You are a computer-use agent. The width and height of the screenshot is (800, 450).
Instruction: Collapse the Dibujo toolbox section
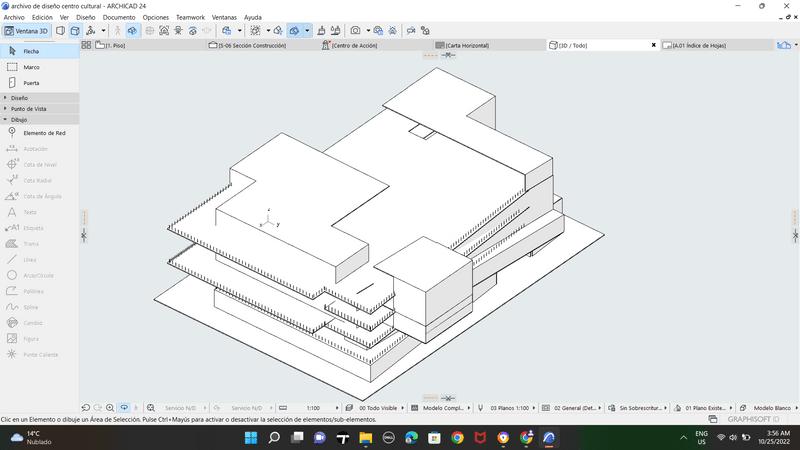pos(18,119)
